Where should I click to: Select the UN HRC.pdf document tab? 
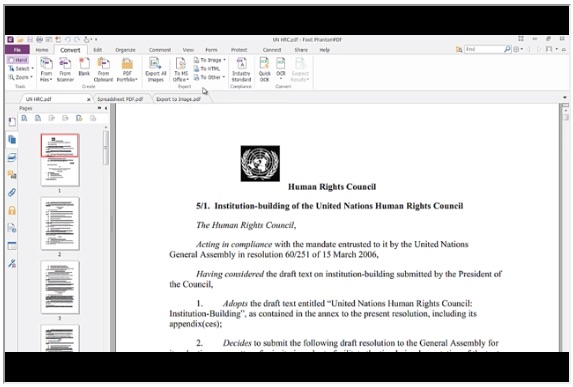(55, 99)
